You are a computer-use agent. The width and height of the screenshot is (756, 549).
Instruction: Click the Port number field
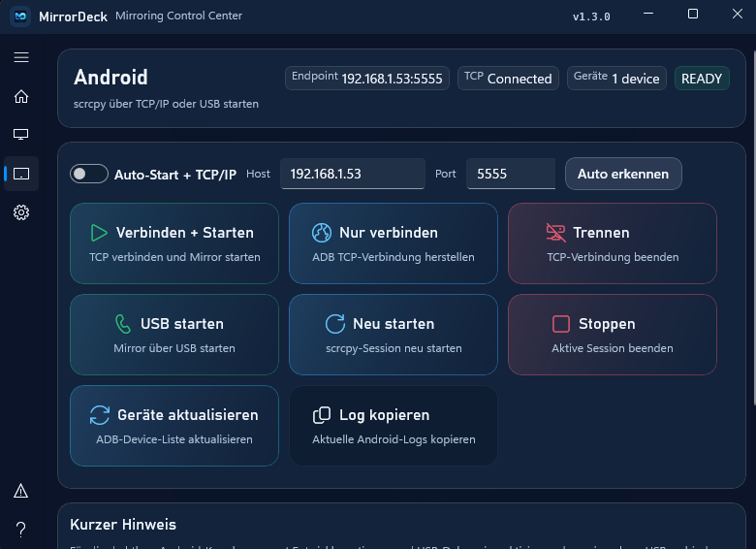(510, 174)
